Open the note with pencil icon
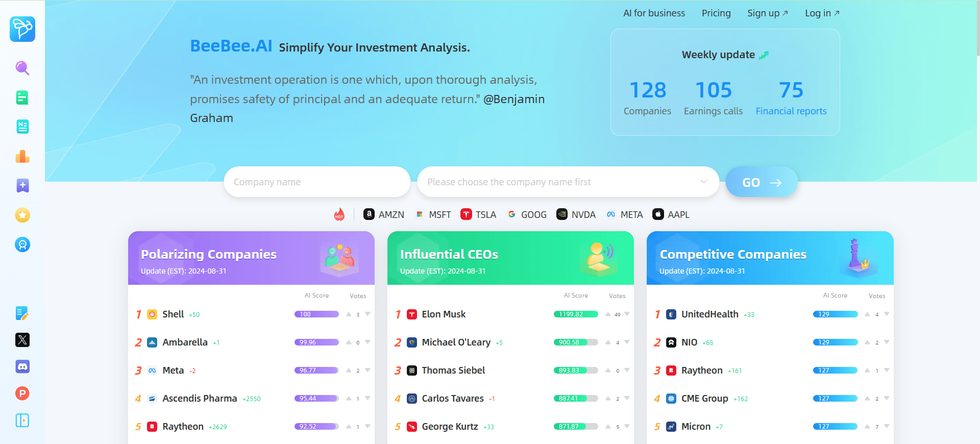This screenshot has height=444, width=980. (22, 313)
